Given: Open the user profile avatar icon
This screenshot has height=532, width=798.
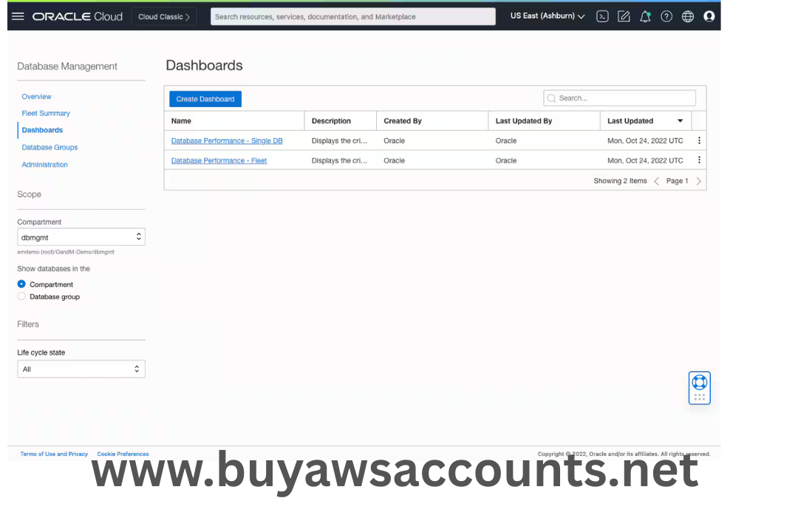Looking at the screenshot, I should tap(709, 16).
